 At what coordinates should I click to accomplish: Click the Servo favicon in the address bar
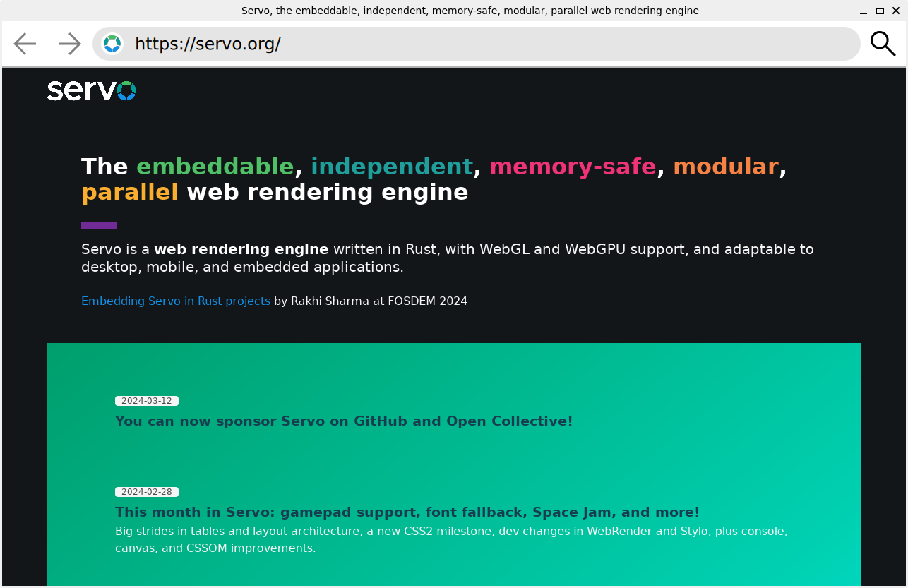[112, 44]
